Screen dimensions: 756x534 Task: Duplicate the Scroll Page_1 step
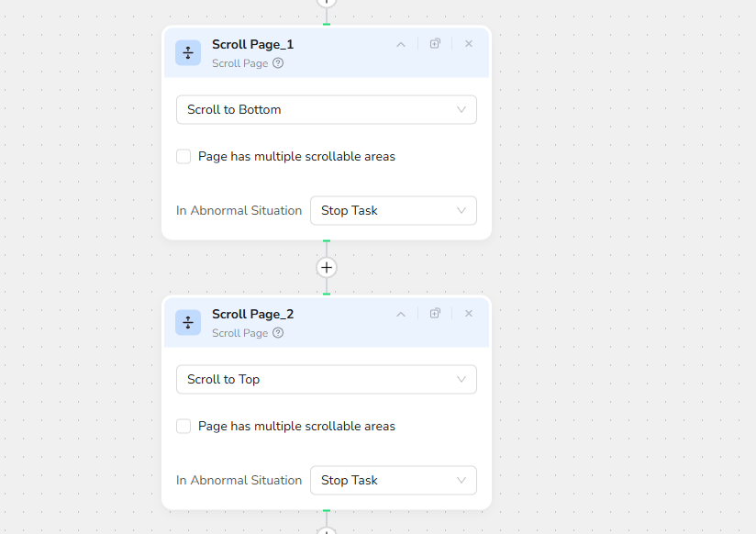point(435,44)
